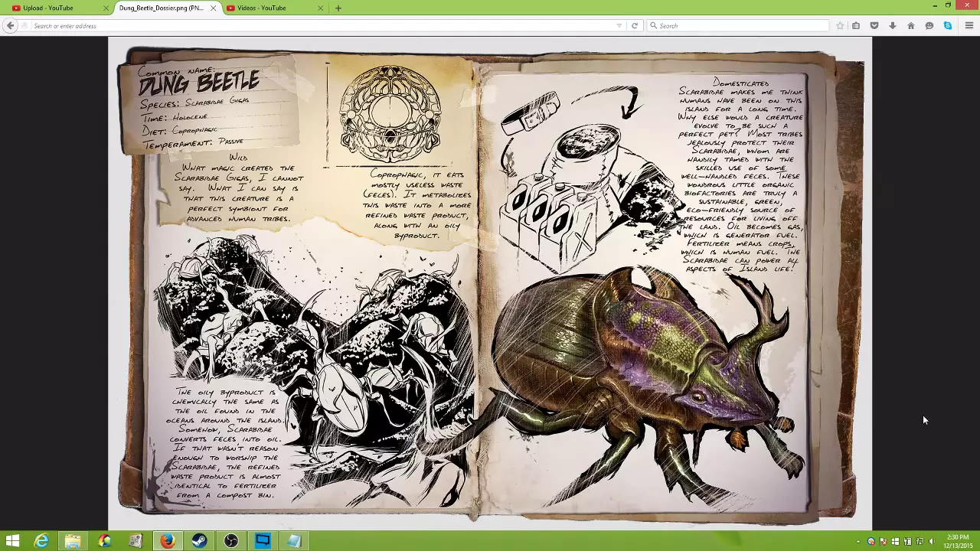Show bookmarks list icon in toolbar
Viewport: 980px width, 551px height.
[856, 25]
